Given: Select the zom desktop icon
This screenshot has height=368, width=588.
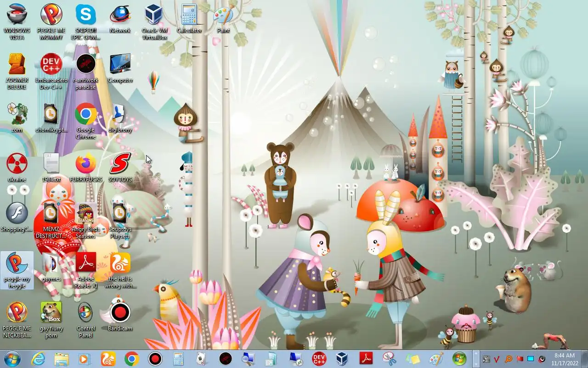Looking at the screenshot, I should pos(17,118).
